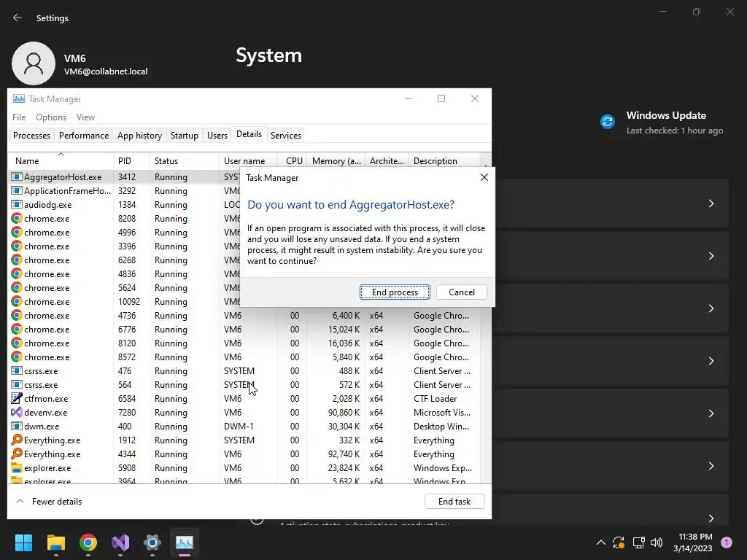The height and width of the screenshot is (560, 747).
Task: Select the ApplicationFrameHost process icon
Action: pos(17,190)
